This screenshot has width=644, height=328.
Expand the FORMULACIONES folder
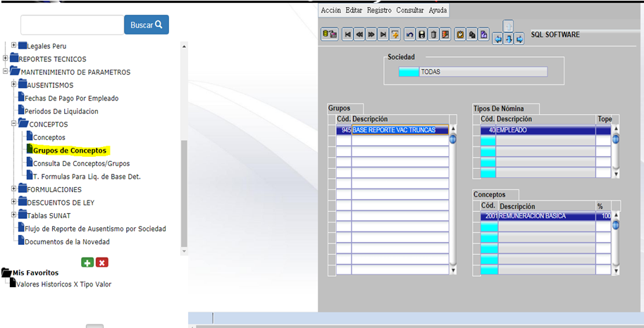point(13,189)
